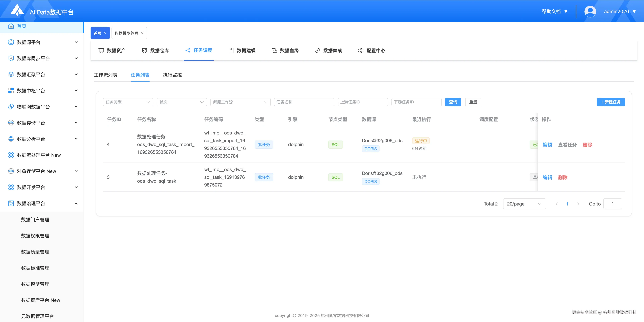Screen dimensions: 644x322
Task: Switch to the 工作流列表 tab
Action: pyautogui.click(x=105, y=75)
